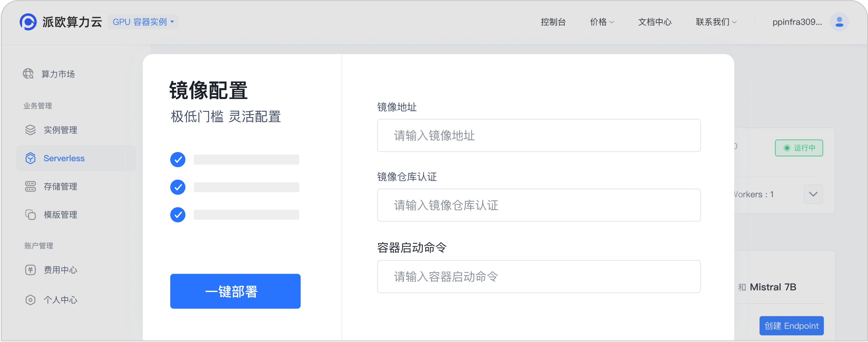Click the 实例管理 layers icon
868x342 pixels.
pos(30,130)
